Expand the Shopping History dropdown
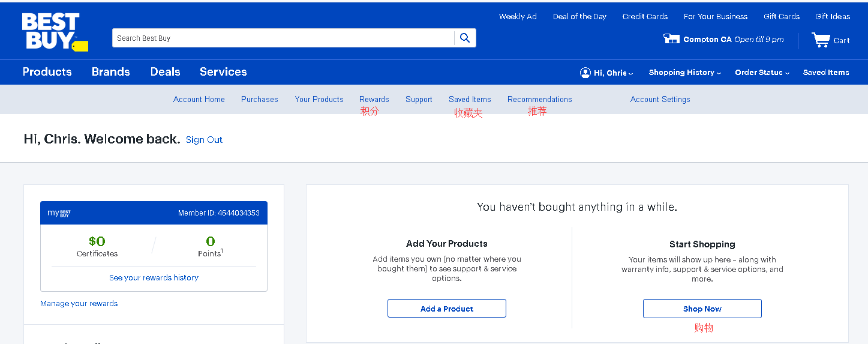868x344 pixels. coord(684,73)
